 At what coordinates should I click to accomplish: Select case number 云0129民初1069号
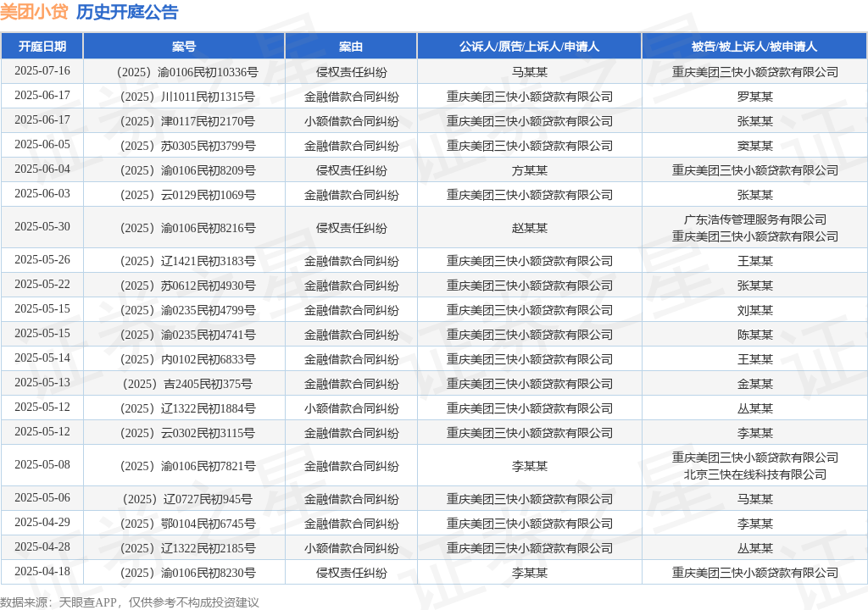coord(187,195)
